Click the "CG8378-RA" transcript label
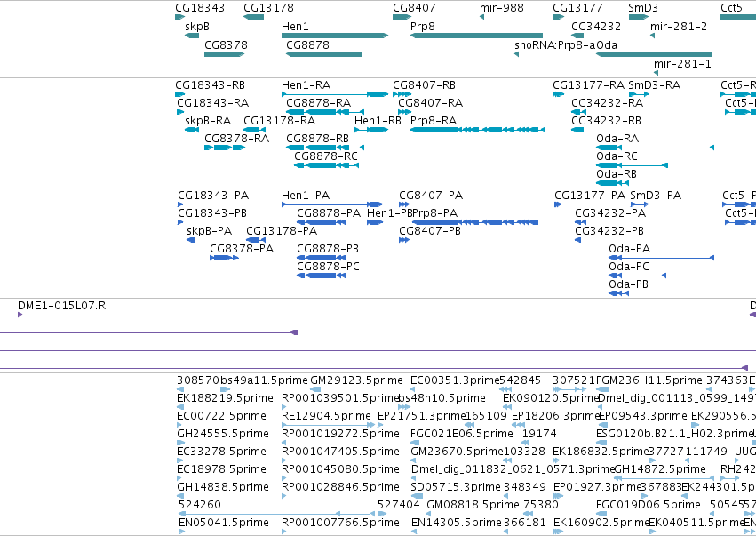Viewport: 756px width, 536px height. 236,139
